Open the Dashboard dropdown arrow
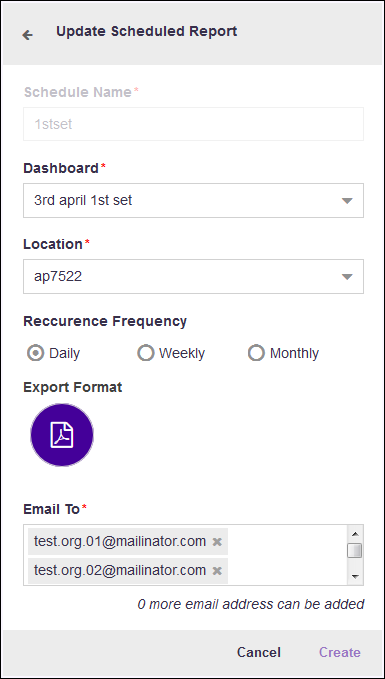 pyautogui.click(x=347, y=200)
